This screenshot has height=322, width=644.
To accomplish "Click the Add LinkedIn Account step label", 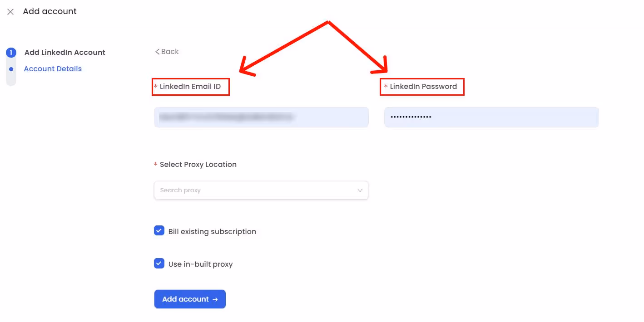I will coord(64,52).
